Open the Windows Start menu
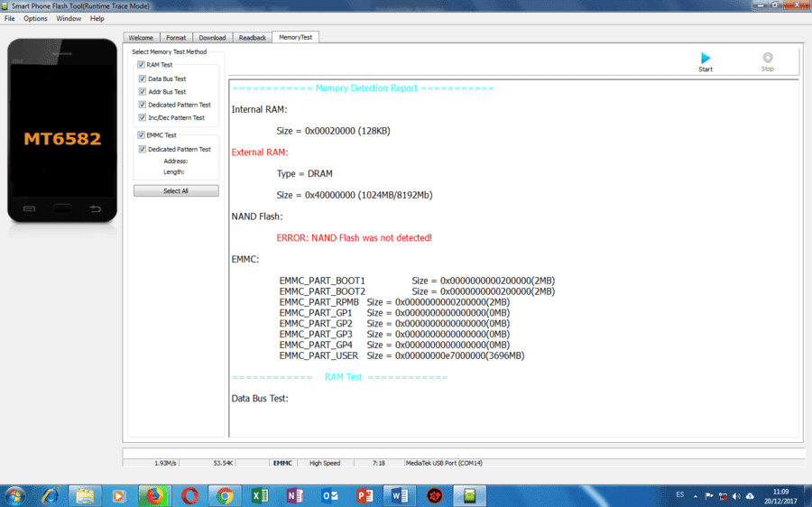Screen dimensions: 812x507 click(14, 496)
